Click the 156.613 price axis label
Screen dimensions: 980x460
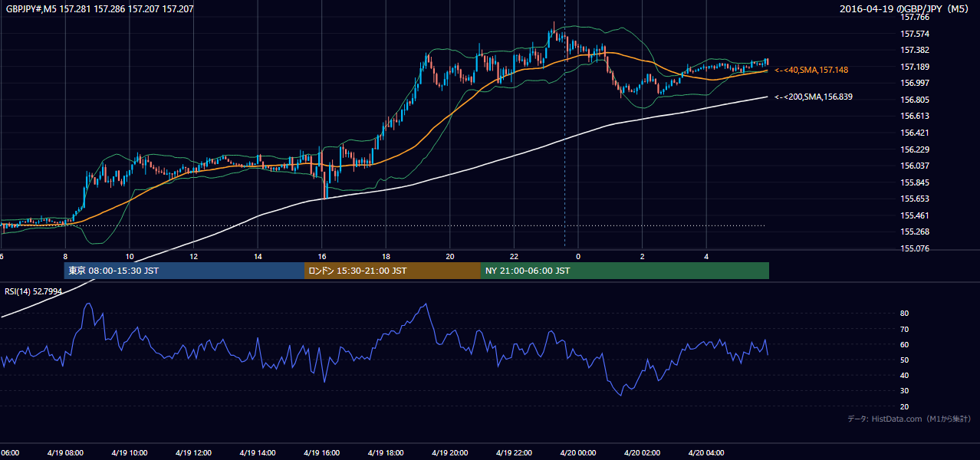click(915, 117)
